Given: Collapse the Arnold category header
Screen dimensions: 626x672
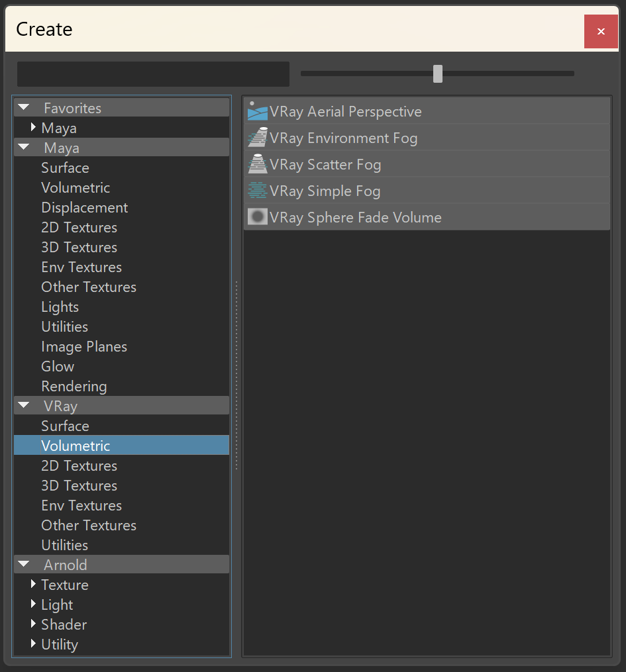Looking at the screenshot, I should point(24,564).
